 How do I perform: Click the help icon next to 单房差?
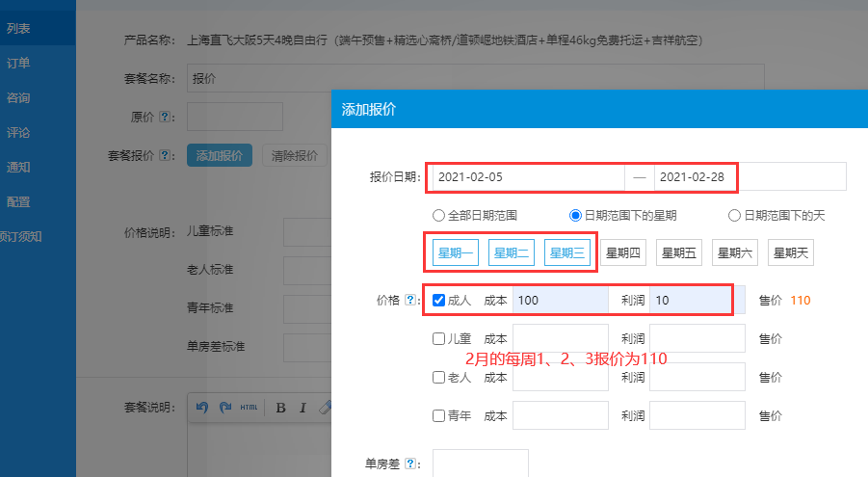(411, 464)
